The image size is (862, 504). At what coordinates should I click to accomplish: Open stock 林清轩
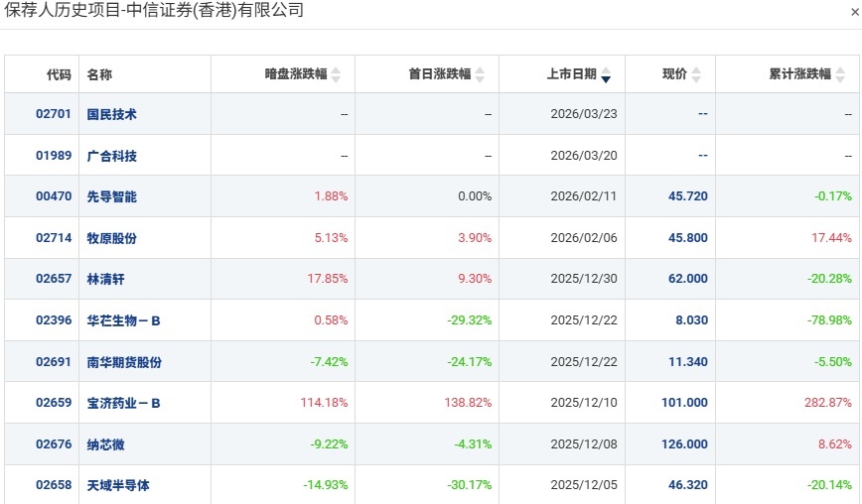click(105, 279)
